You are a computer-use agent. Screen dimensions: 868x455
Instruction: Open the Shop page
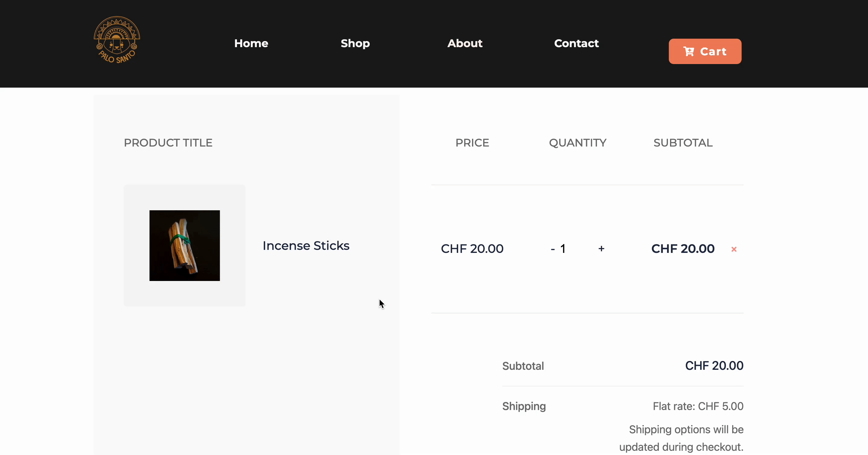point(355,43)
